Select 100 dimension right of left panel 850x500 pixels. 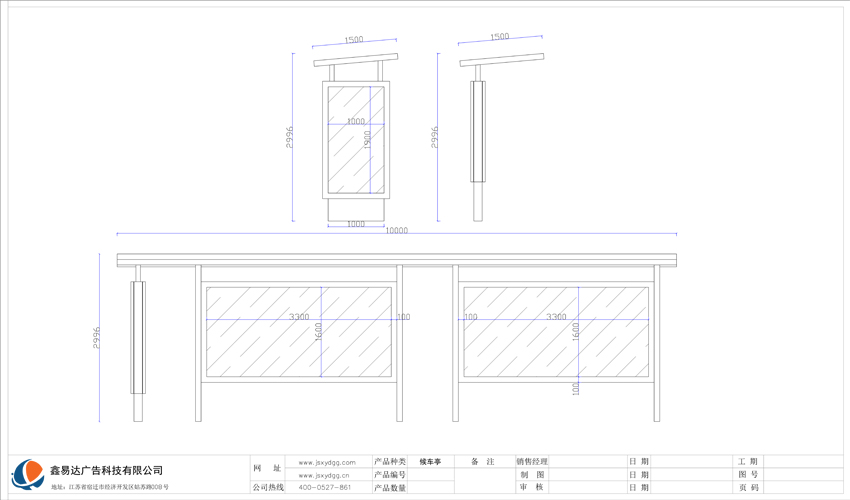(404, 317)
